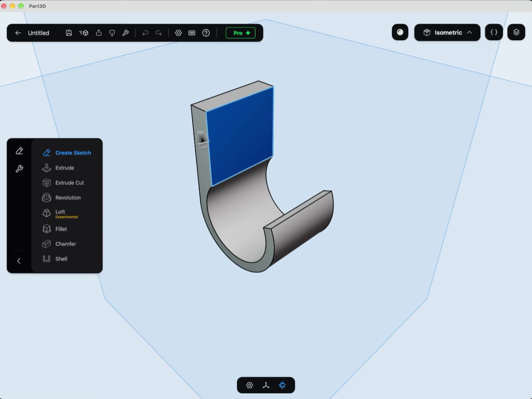Collapse the left tools panel chevron
Viewport: 532px width, 399px height.
pos(19,261)
